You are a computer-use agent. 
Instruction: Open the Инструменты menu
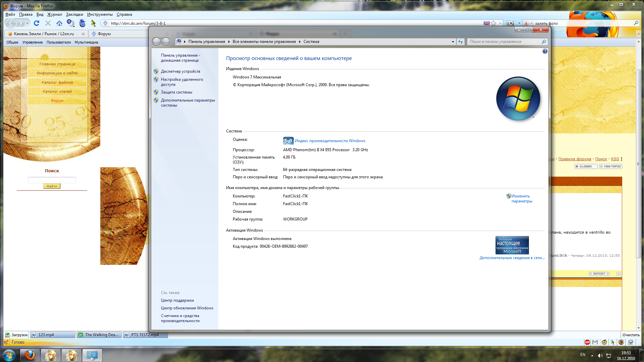100,14
